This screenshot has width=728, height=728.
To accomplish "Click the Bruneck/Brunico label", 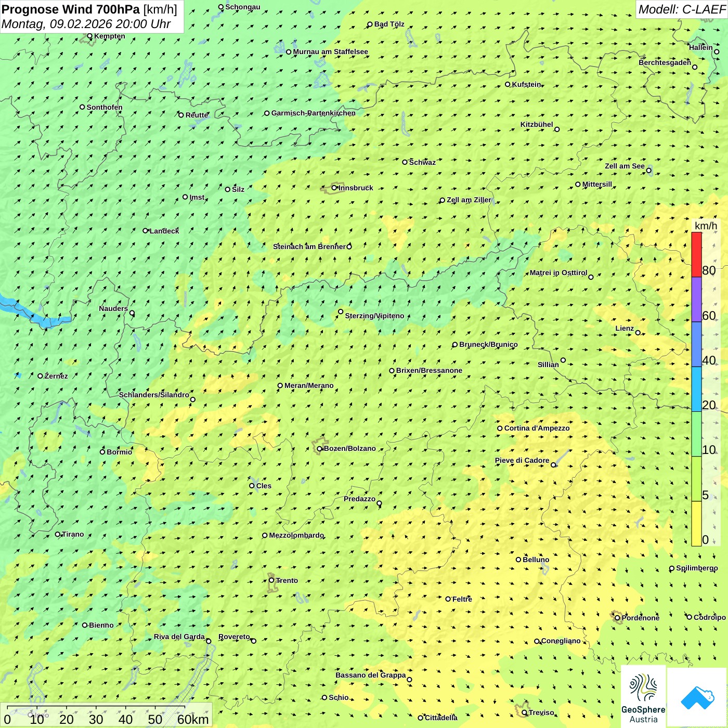I will point(488,344).
